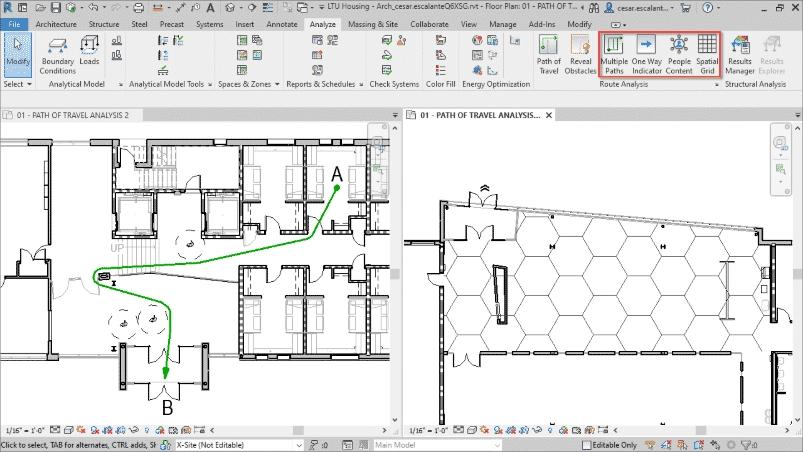803x452 pixels.
Task: Open the File menu
Action: click(15, 23)
